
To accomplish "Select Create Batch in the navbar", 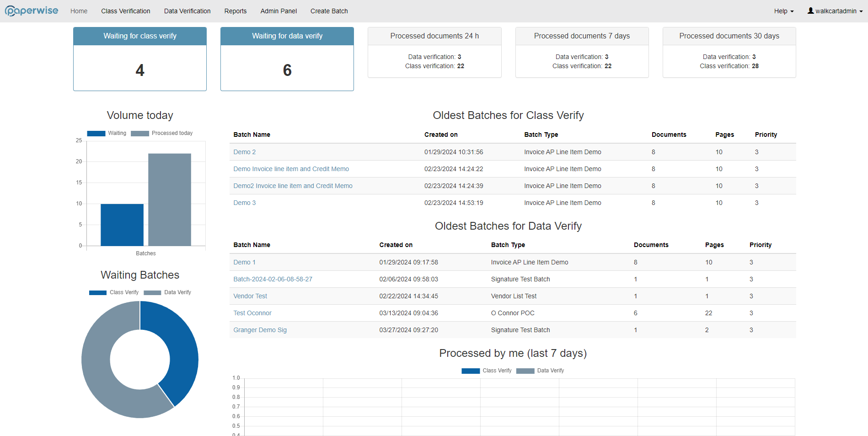I will click(329, 11).
